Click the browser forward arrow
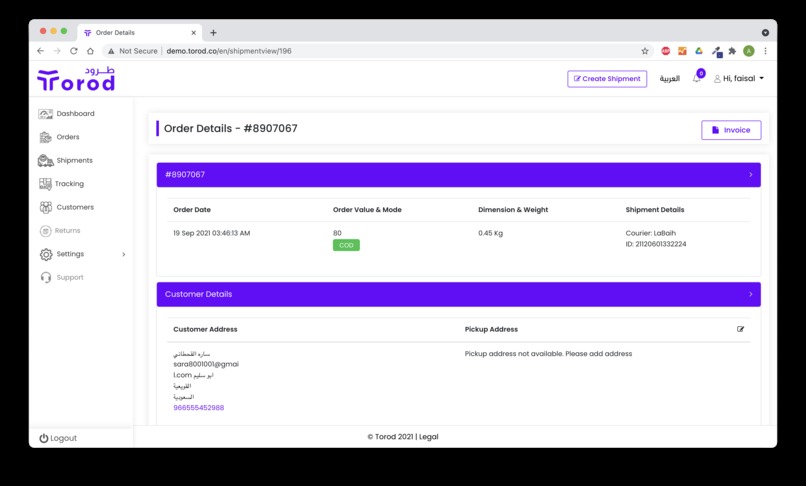Image resolution: width=806 pixels, height=486 pixels. [57, 51]
